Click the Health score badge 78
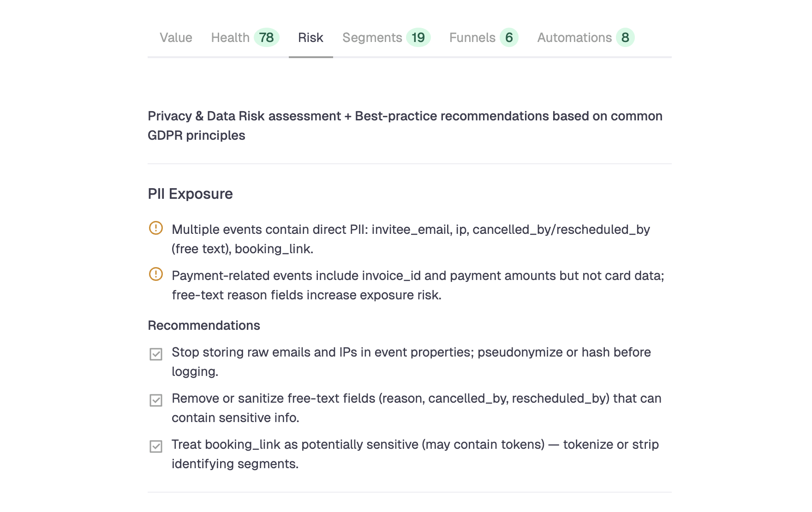Image resolution: width=812 pixels, height=512 pixels. [267, 37]
